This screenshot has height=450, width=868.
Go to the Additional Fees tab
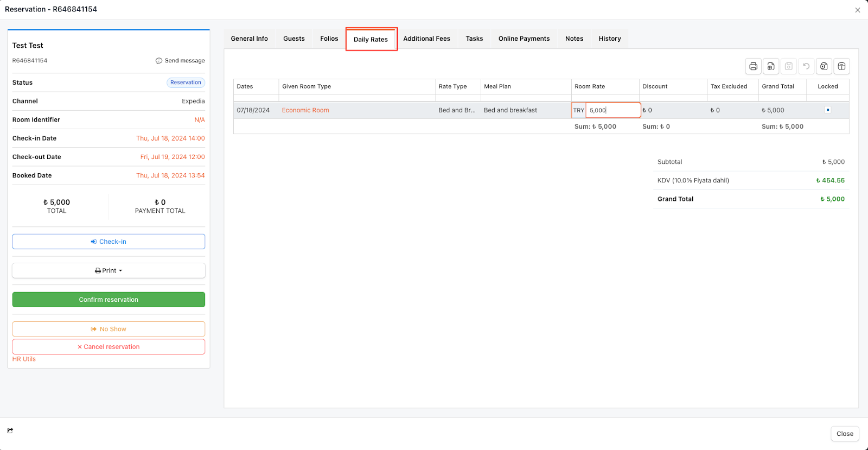pyautogui.click(x=426, y=39)
